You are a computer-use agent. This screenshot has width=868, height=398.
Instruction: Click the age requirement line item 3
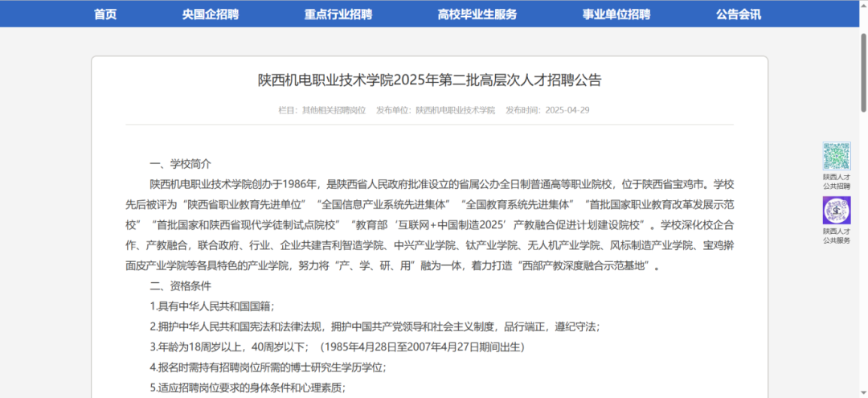tap(337, 347)
